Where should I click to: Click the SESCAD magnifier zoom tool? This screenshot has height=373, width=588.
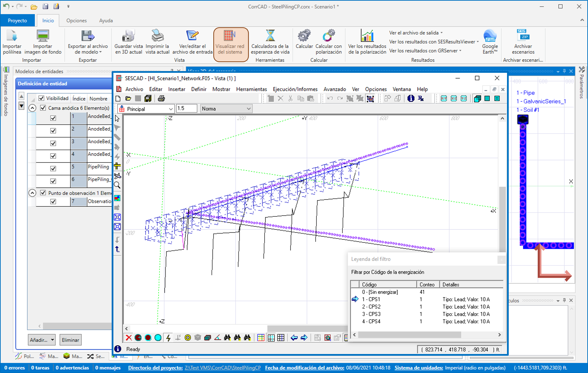[x=117, y=185]
